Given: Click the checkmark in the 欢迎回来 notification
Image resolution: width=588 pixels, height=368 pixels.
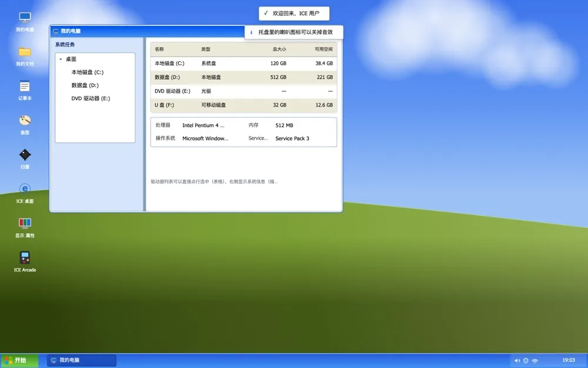Looking at the screenshot, I should tap(266, 13).
